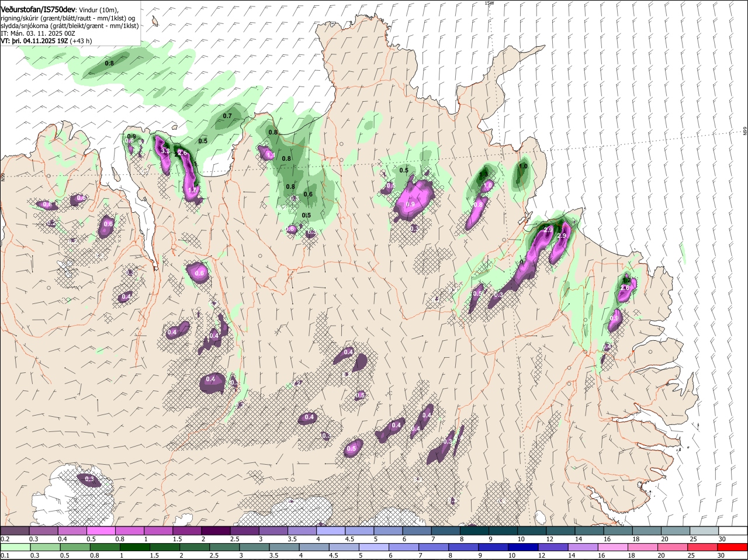748x560 pixels.
Task: Select the rain legend swatch between 7 and 8
Action: [435, 547]
